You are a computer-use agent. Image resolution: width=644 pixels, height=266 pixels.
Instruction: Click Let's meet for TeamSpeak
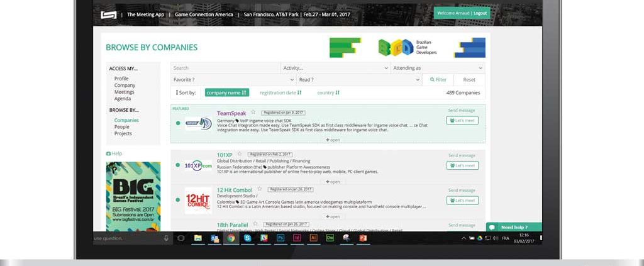click(x=462, y=120)
